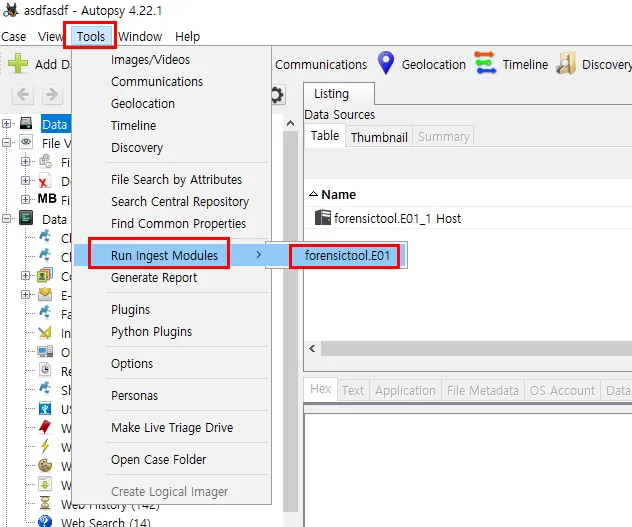Click the Geolocation pin toolbar icon

[386, 62]
